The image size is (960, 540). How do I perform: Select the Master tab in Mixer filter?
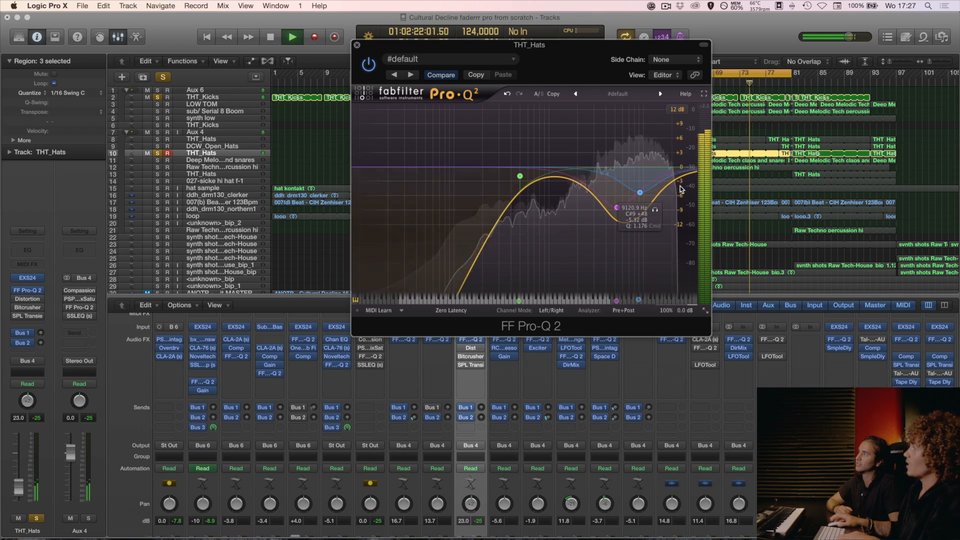pos(874,305)
